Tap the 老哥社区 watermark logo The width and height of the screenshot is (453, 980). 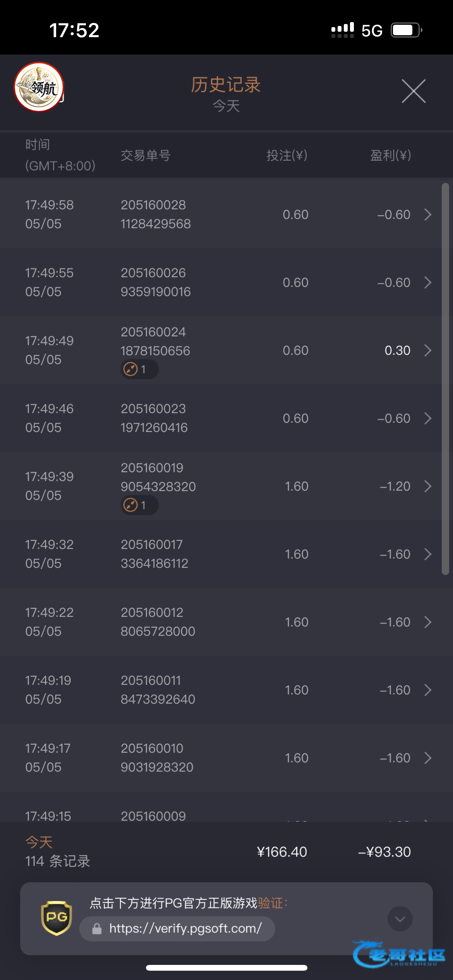pyautogui.click(x=399, y=954)
